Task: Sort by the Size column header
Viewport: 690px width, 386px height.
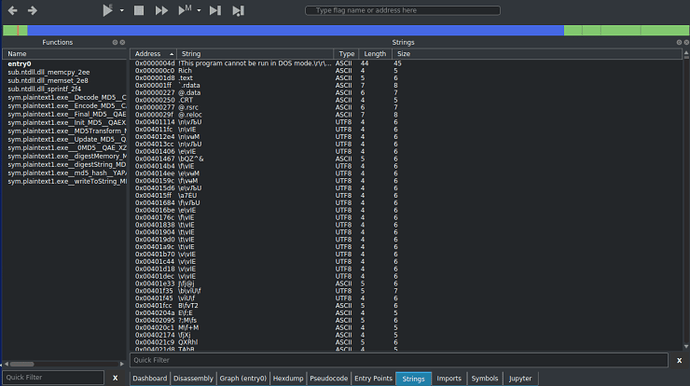Action: (x=537, y=54)
